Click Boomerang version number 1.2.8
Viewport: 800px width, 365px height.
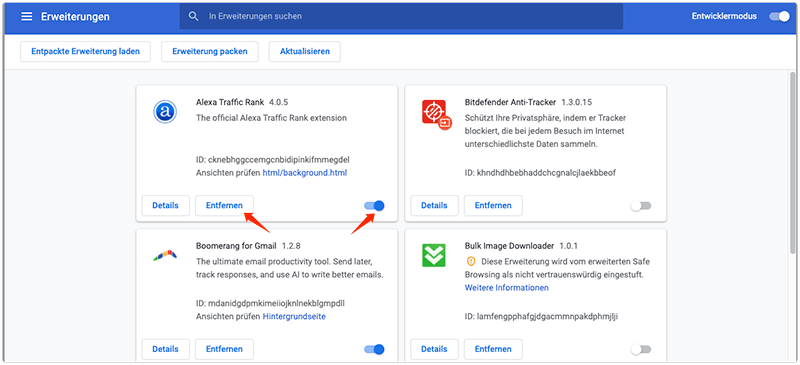pyautogui.click(x=291, y=246)
